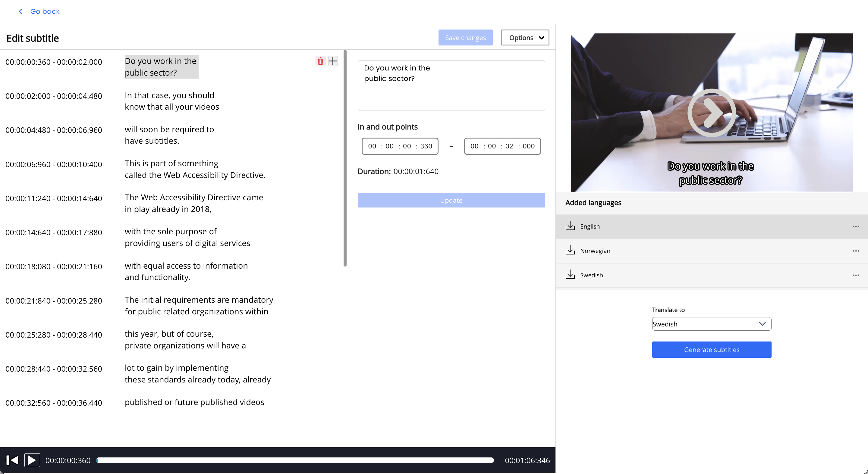This screenshot has height=474, width=868.
Task: Open more options for Norwegian language
Action: click(x=856, y=251)
